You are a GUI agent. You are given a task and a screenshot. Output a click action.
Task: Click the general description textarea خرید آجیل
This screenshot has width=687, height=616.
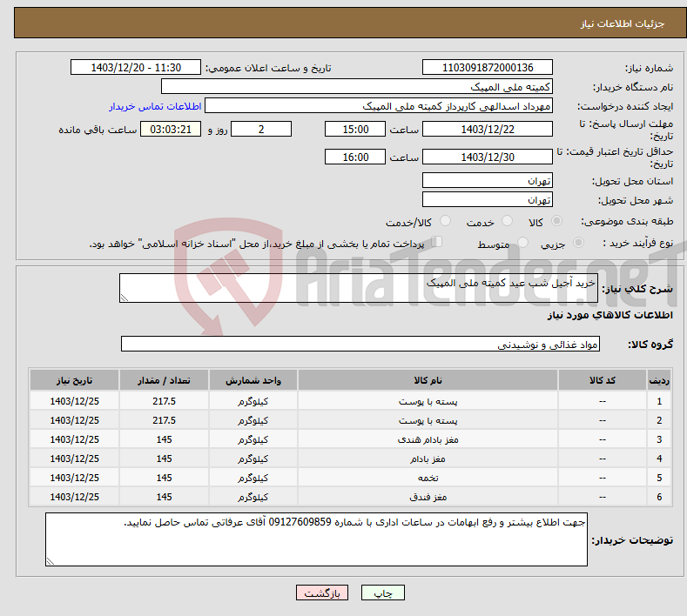point(359,288)
